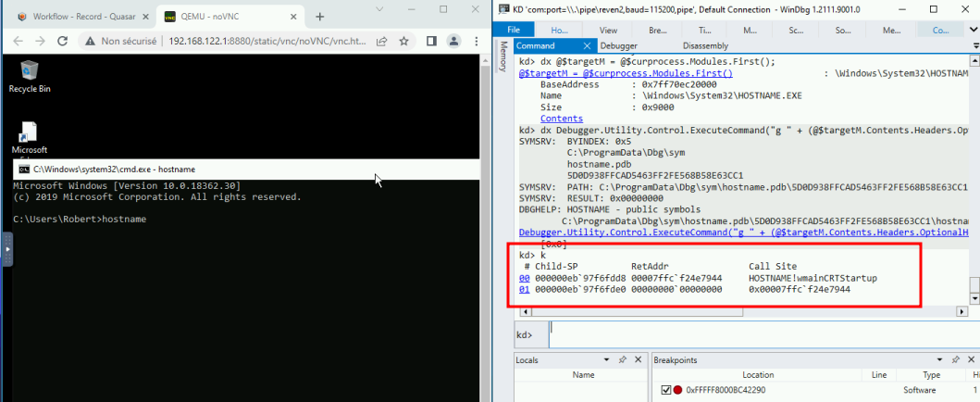Click the red breakpoint indicator dot
This screenshot has width=980, height=402.
pyautogui.click(x=678, y=390)
